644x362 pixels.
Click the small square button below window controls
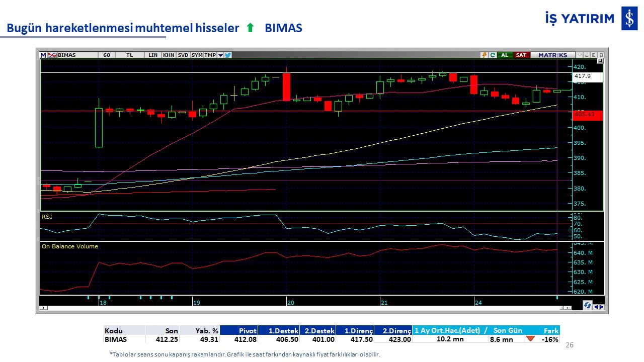(600, 61)
